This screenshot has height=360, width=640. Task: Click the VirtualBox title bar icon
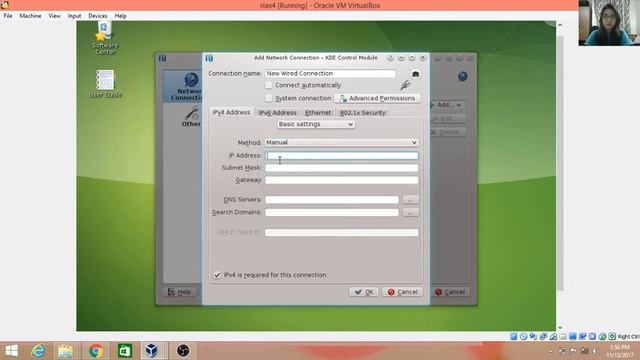pos(4,5)
